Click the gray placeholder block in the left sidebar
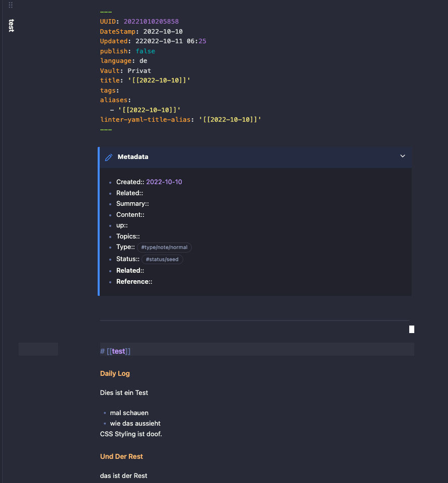Image resolution: width=448 pixels, height=483 pixels. (x=38, y=349)
